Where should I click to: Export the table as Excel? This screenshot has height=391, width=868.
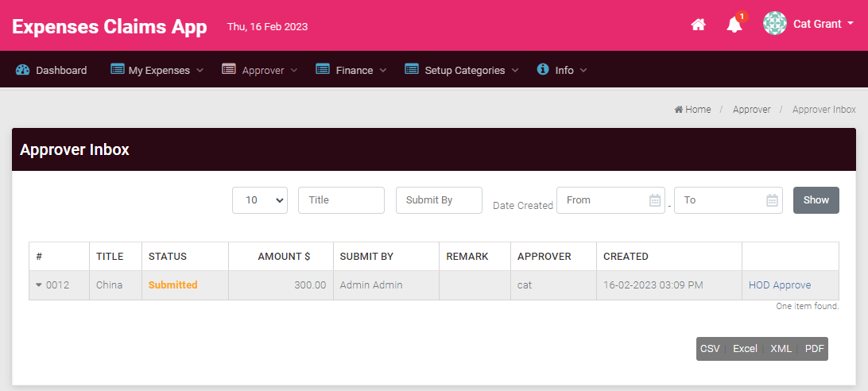[x=745, y=349]
